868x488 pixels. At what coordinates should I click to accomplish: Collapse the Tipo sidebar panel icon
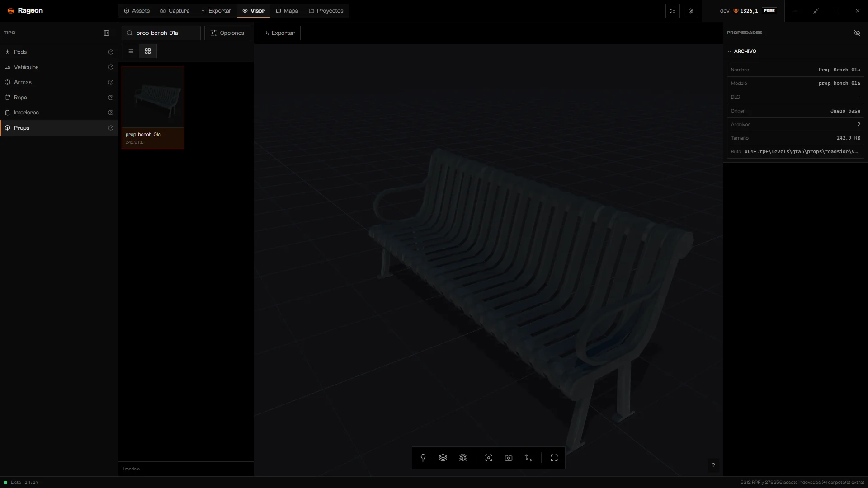click(x=107, y=33)
